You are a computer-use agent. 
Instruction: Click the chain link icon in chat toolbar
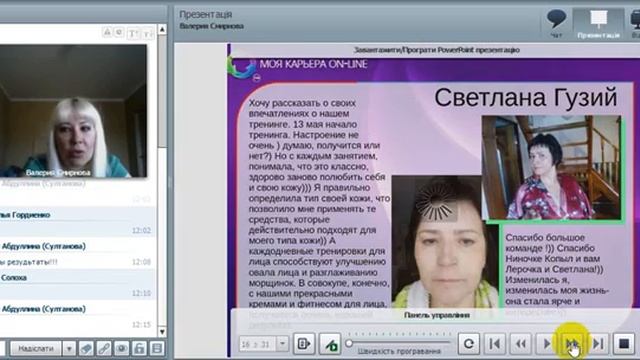tap(104, 349)
